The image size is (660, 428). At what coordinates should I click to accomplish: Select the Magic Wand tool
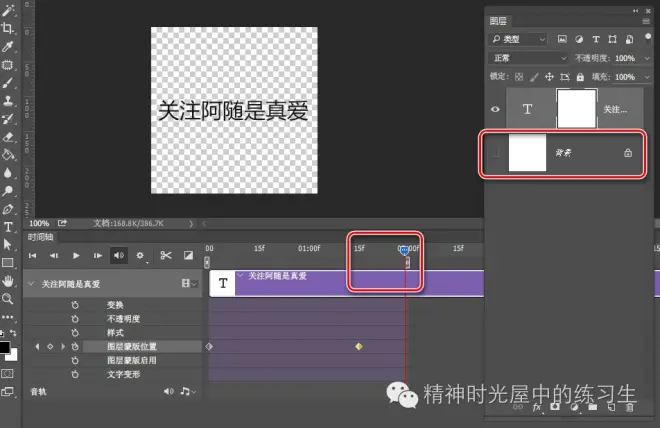click(x=8, y=10)
